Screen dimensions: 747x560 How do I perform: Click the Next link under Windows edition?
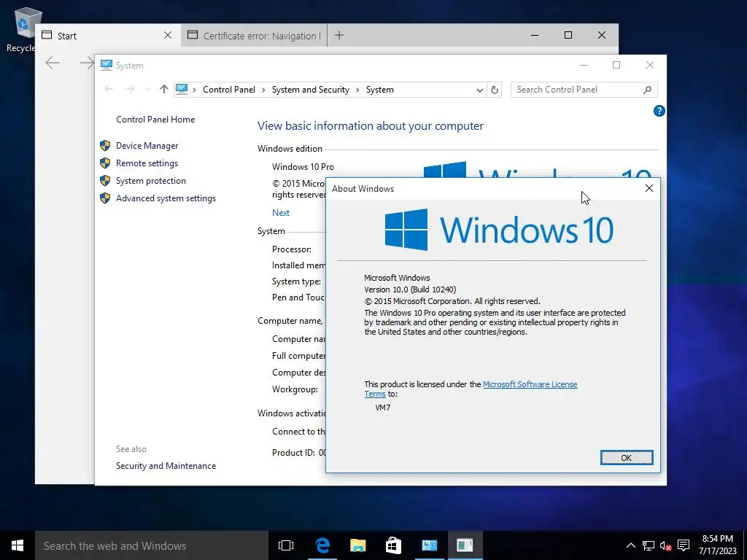(281, 213)
